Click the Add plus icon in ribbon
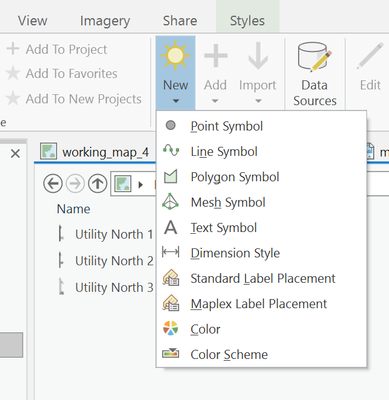This screenshot has height=400, width=389. [216, 55]
